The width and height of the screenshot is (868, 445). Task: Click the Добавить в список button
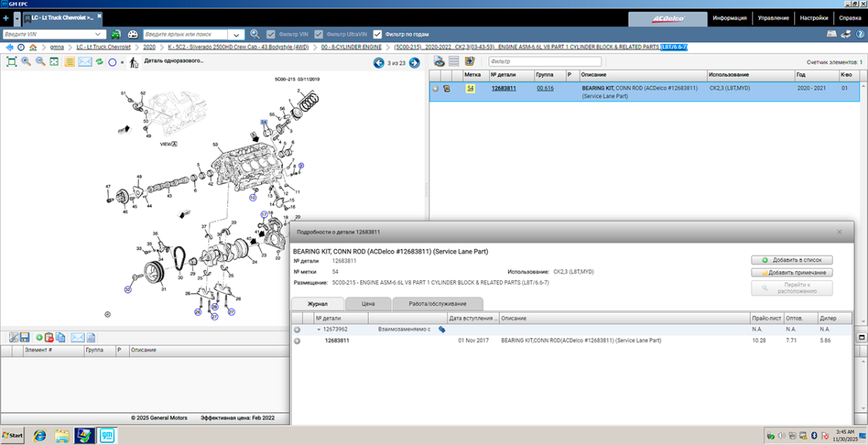(x=792, y=259)
